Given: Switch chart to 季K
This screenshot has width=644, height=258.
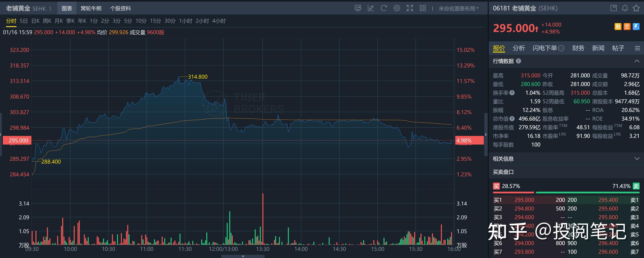Looking at the screenshot, I should 71,21.
